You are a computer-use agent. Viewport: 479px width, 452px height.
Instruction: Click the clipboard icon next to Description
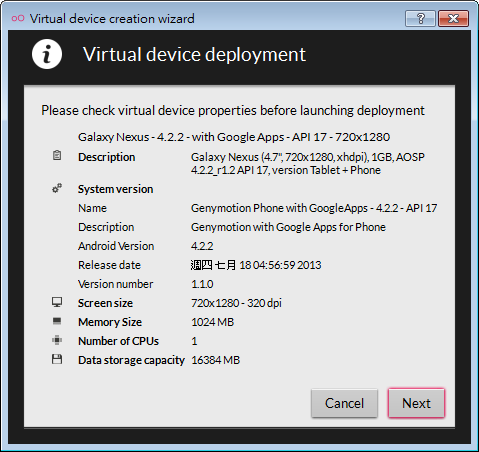click(x=57, y=155)
